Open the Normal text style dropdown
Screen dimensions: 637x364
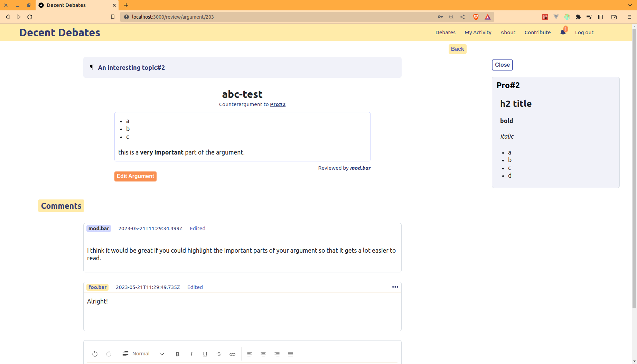point(143,354)
